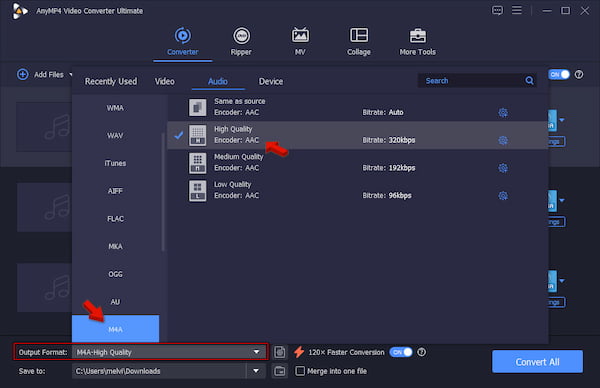Click the lightning Faster Conversion icon
600x388 pixels.
pyautogui.click(x=299, y=352)
